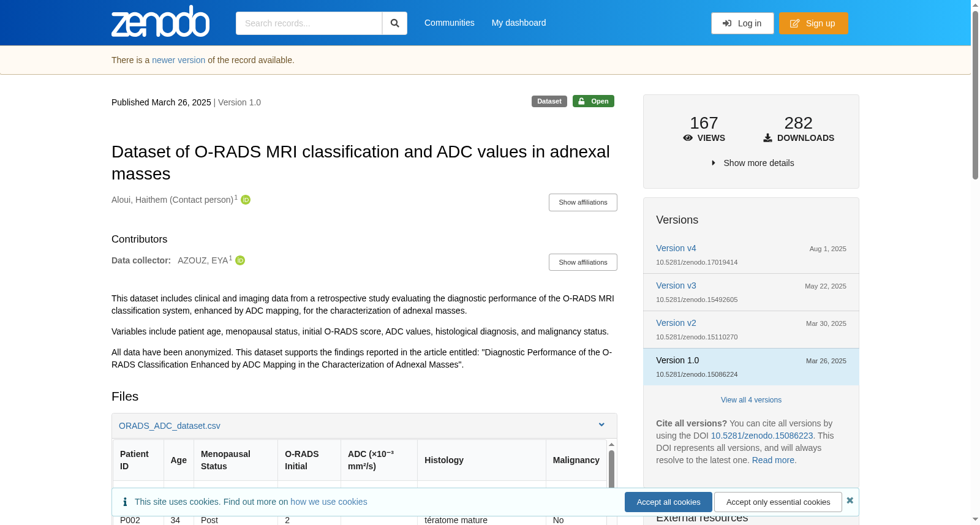Open Version v4 record
Image resolution: width=980 pixels, height=525 pixels.
click(x=676, y=248)
